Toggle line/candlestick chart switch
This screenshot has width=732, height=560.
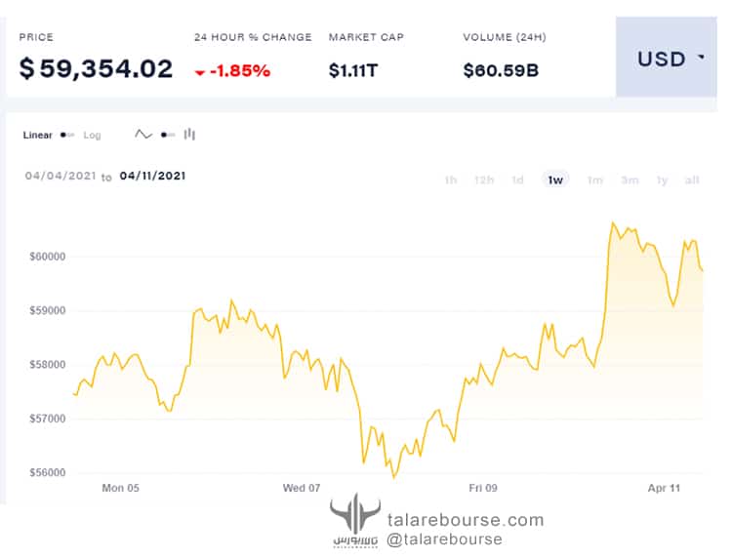[168, 135]
